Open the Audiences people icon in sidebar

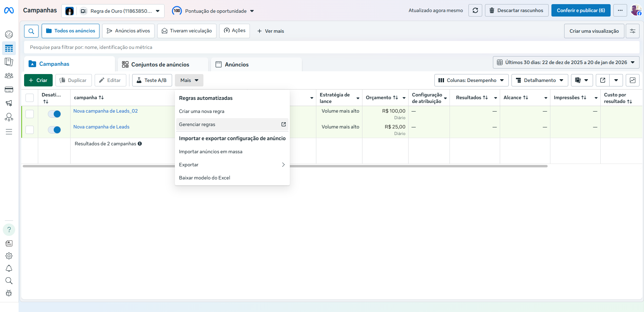point(9,76)
